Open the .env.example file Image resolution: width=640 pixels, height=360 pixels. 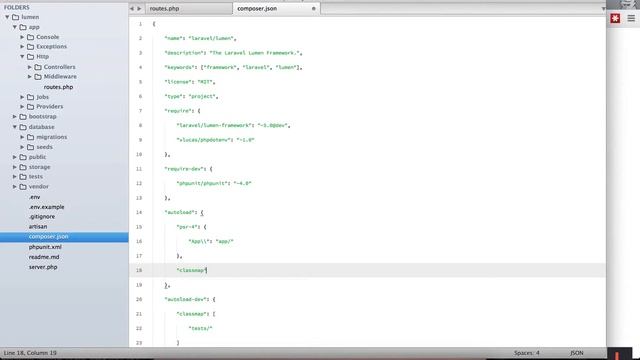(46, 207)
